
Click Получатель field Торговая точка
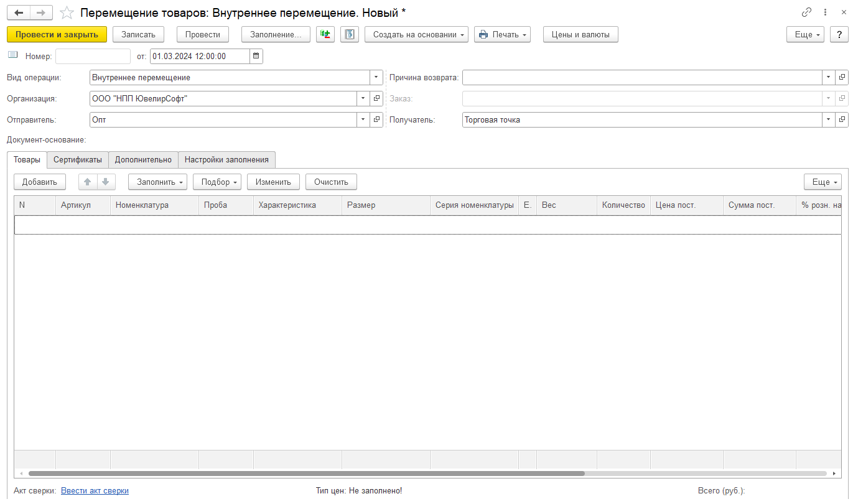642,119
